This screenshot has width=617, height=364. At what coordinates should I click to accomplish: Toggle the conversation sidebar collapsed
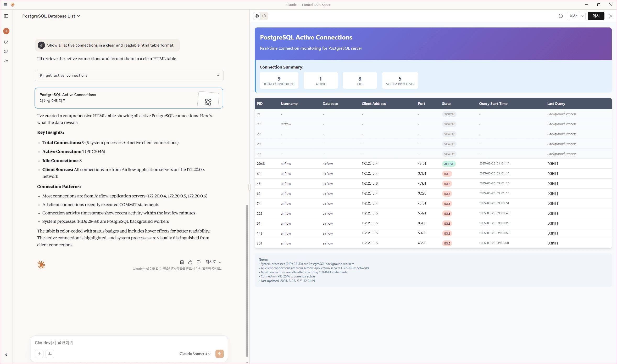pos(6,16)
